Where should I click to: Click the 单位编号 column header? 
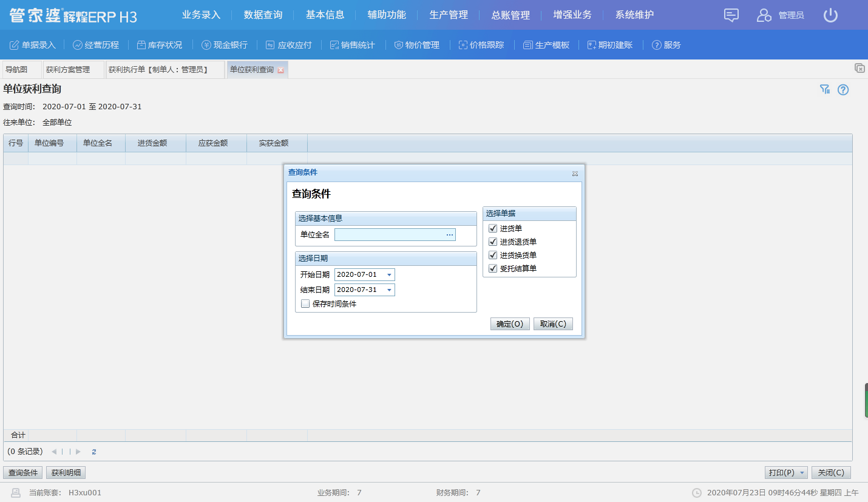click(52, 143)
